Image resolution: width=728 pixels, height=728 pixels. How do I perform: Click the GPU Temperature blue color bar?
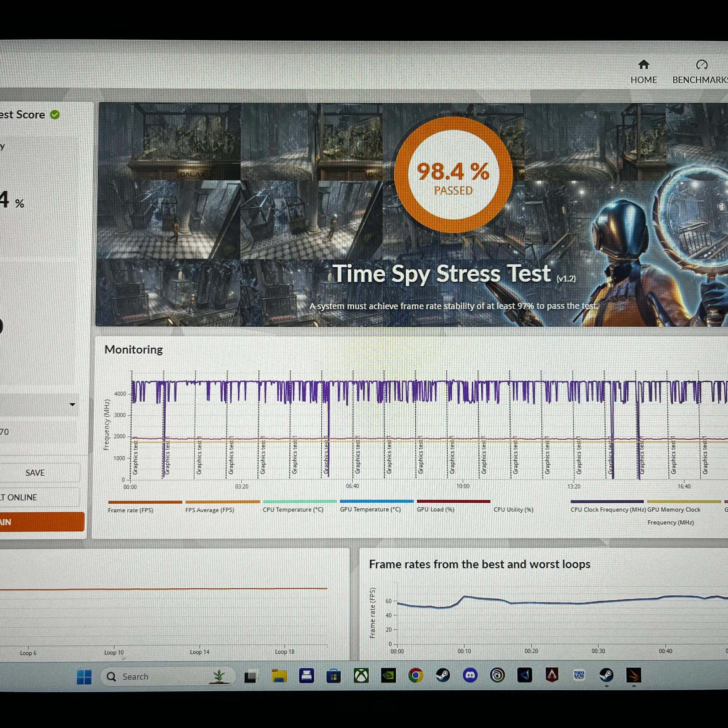click(376, 501)
